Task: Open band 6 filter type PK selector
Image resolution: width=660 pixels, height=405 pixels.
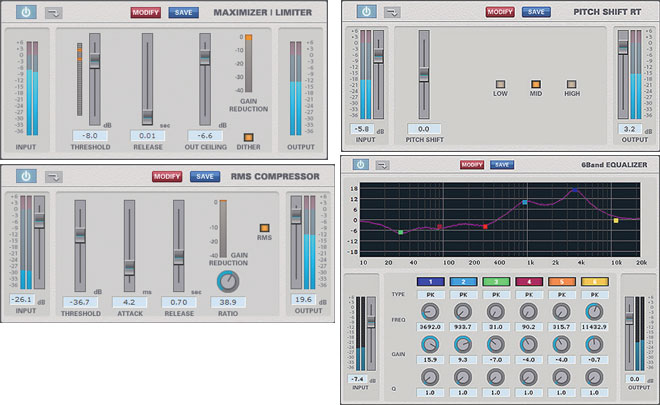Action: click(595, 296)
